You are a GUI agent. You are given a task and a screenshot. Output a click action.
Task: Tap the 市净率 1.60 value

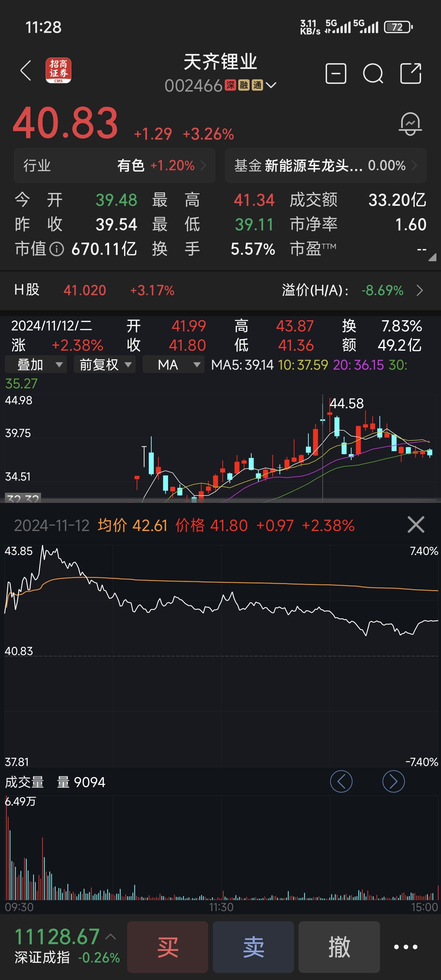coord(411,225)
